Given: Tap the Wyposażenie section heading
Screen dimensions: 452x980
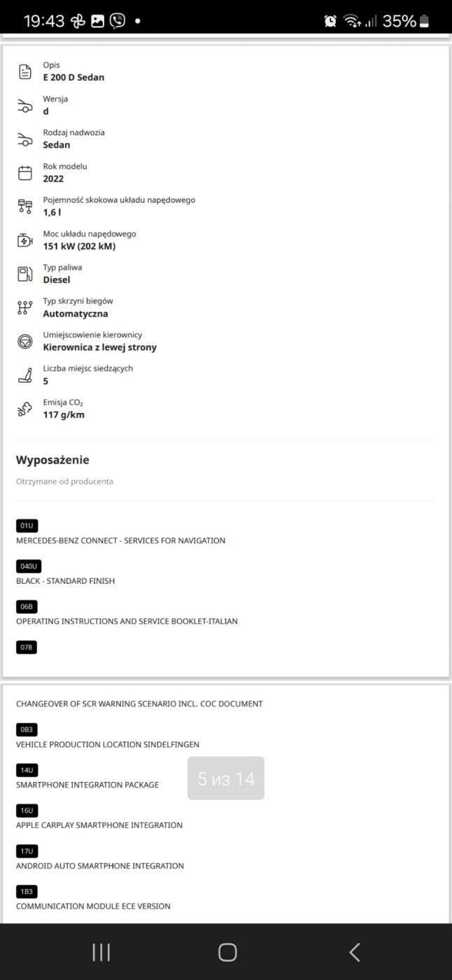Looking at the screenshot, I should click(x=52, y=460).
